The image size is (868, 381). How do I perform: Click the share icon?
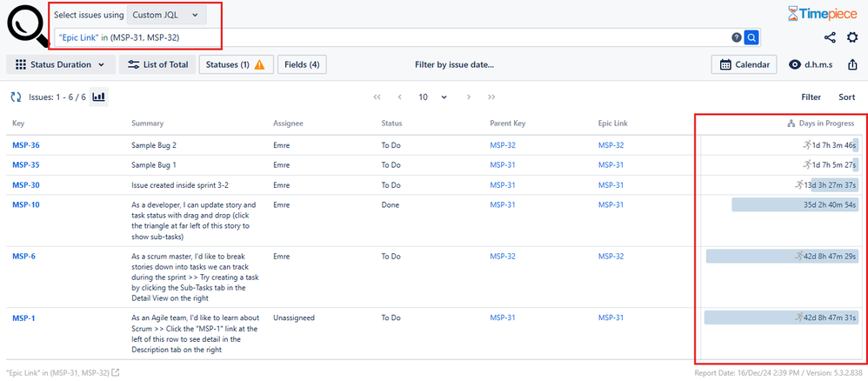pos(829,37)
